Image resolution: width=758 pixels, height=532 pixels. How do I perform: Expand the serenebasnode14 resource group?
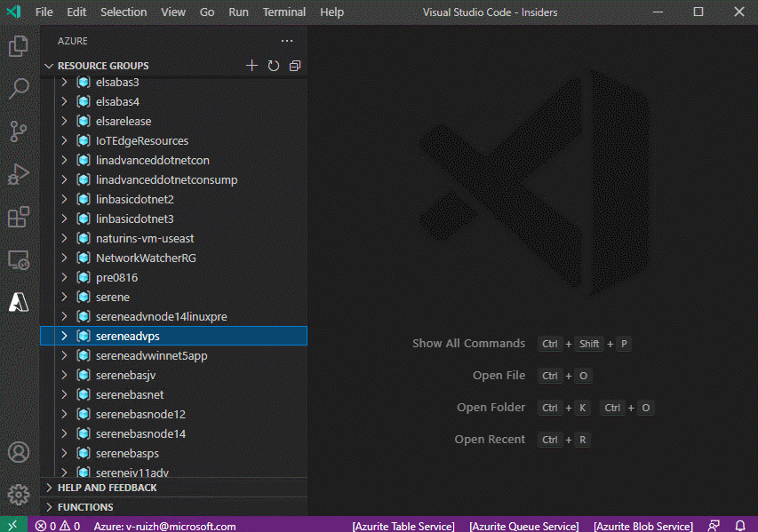click(x=64, y=434)
